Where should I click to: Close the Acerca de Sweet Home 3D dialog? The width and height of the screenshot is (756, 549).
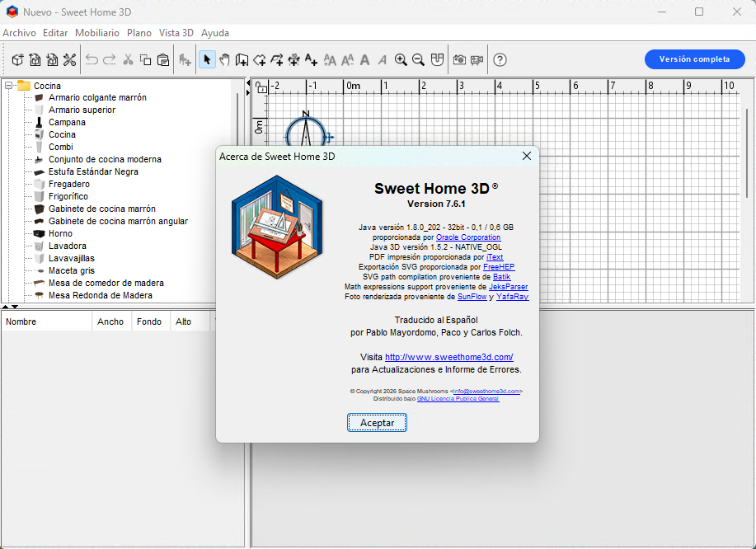pyautogui.click(x=527, y=156)
